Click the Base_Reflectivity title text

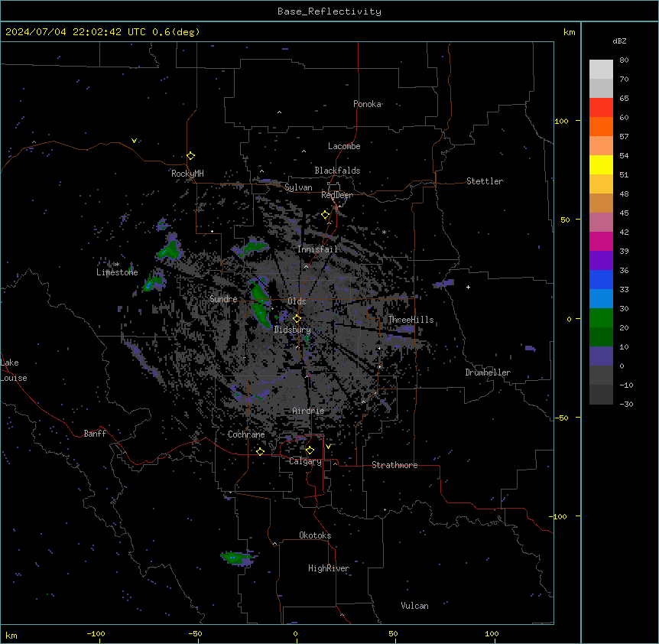pos(329,11)
